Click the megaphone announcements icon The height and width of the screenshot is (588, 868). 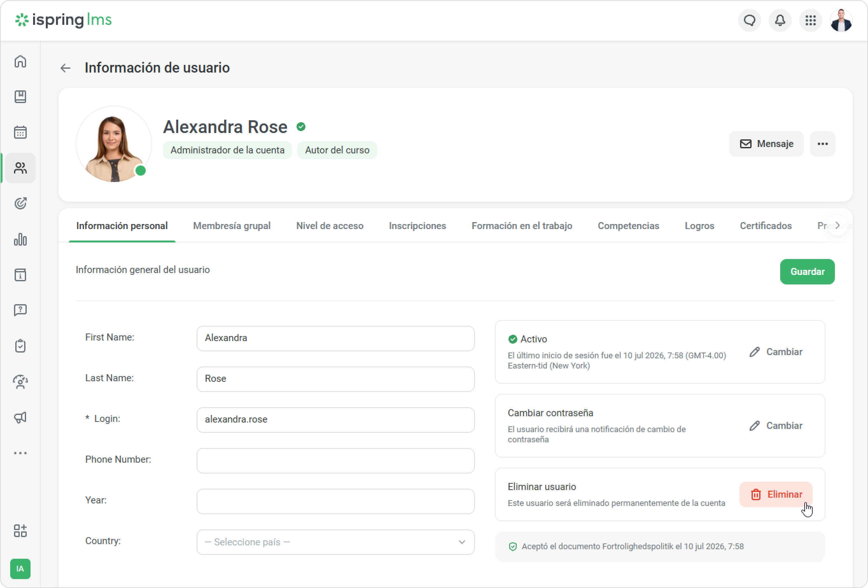[20, 417]
